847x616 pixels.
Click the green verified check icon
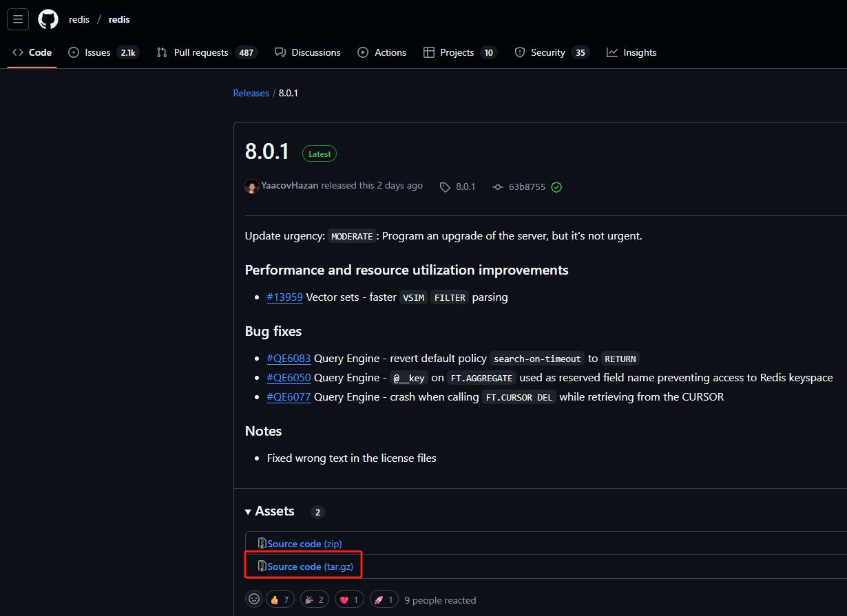[556, 187]
